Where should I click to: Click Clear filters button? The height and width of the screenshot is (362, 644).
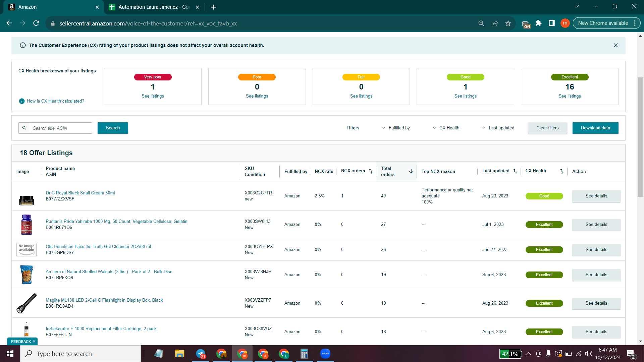click(547, 128)
